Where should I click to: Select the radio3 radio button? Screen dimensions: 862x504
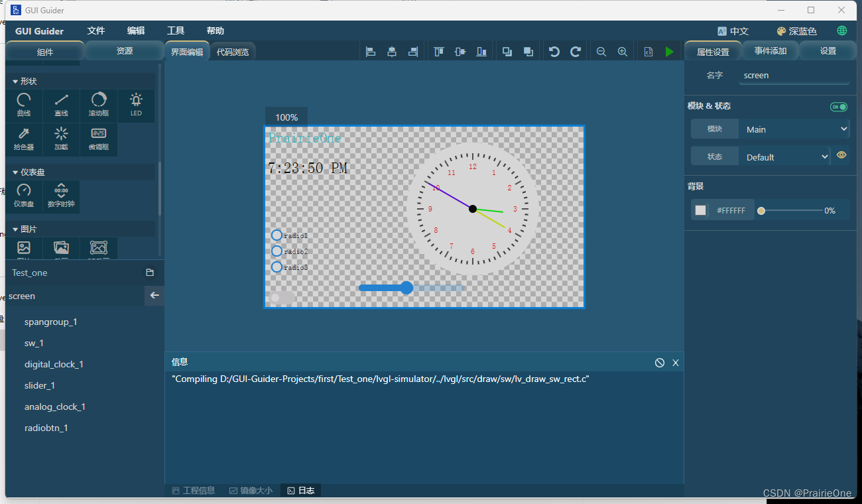coord(277,267)
